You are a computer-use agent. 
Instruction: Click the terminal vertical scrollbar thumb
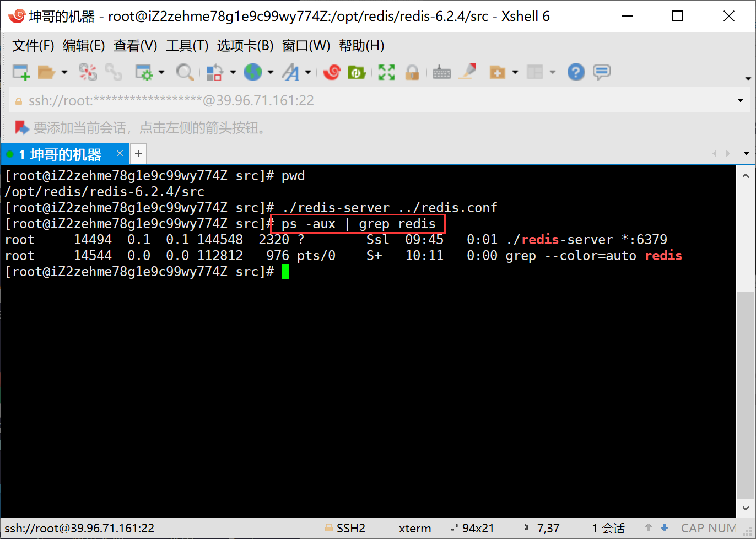[746, 396]
